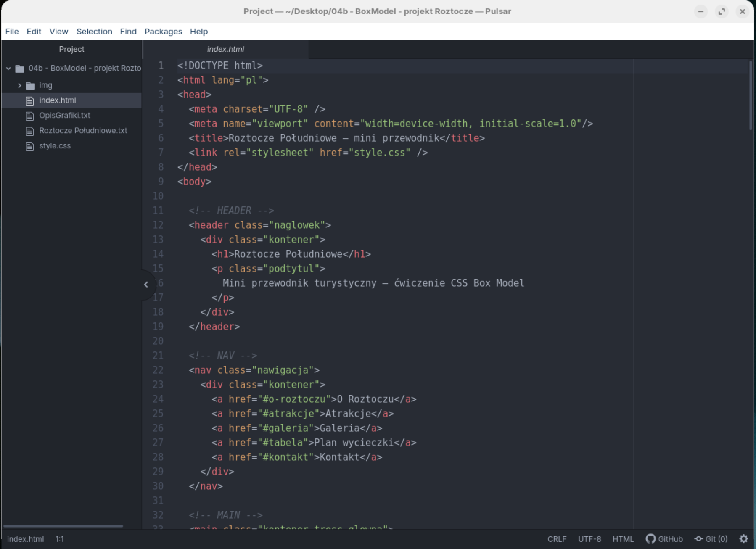Expand the img folder chevron

tap(19, 85)
